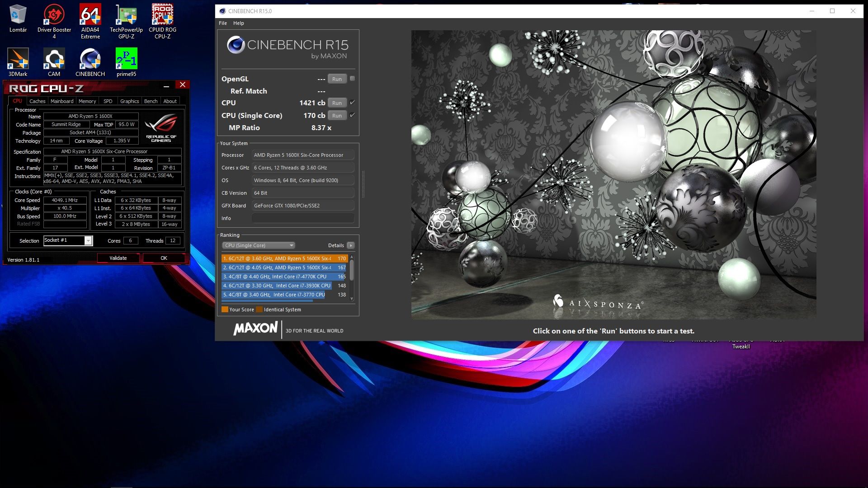Open the prime95 desktop icon

(126, 62)
